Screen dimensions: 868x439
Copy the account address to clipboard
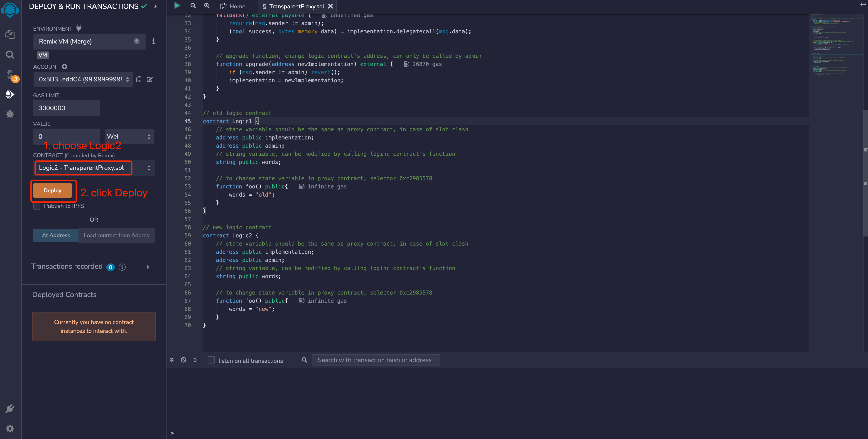pyautogui.click(x=139, y=79)
